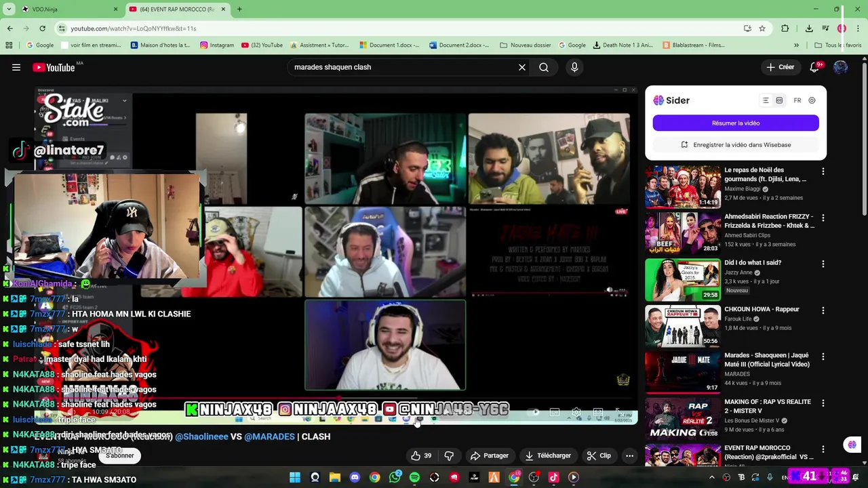
Task: Open the Chrome tab search dropdown
Action: 9,9
